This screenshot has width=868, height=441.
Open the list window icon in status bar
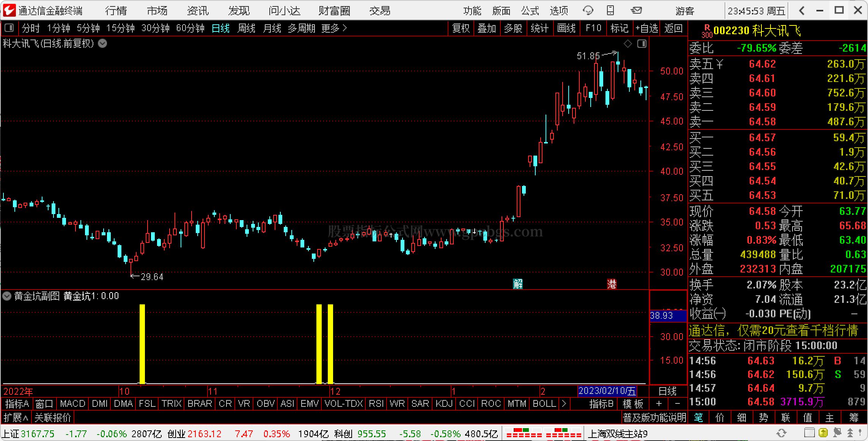(x=809, y=433)
